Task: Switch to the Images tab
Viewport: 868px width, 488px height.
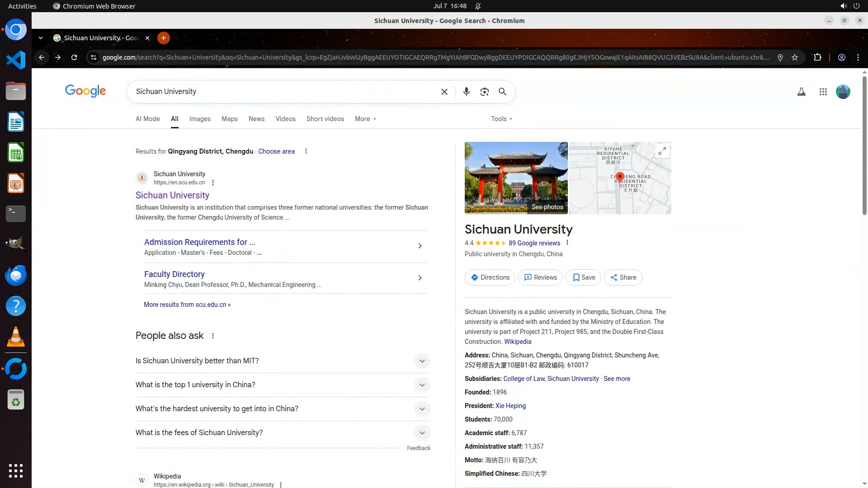Action: click(x=200, y=119)
